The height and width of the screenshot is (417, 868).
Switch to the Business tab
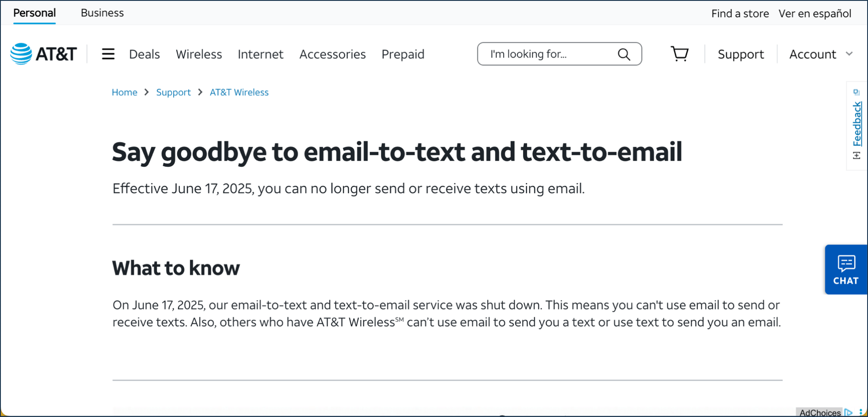tap(102, 13)
